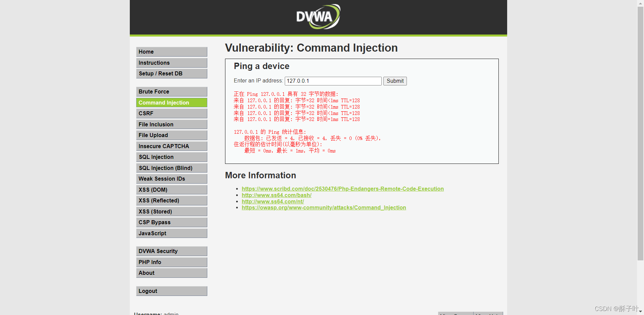Image resolution: width=644 pixels, height=315 pixels.
Task: Click the '最短 = 0ms' statistics line
Action: coord(290,151)
